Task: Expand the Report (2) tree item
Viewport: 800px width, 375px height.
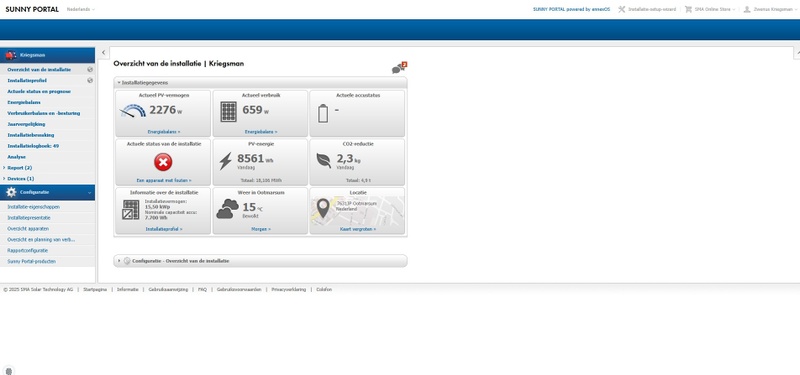Action: (x=5, y=168)
